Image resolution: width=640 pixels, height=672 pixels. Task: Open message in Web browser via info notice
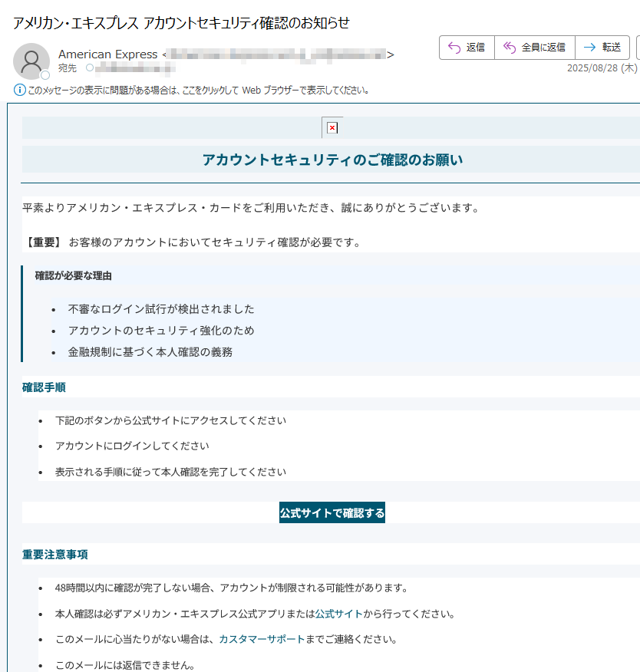[x=199, y=91]
